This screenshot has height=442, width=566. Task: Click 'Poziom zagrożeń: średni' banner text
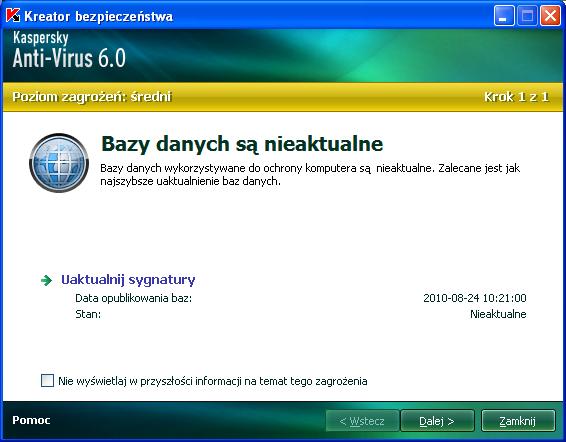pyautogui.click(x=92, y=97)
